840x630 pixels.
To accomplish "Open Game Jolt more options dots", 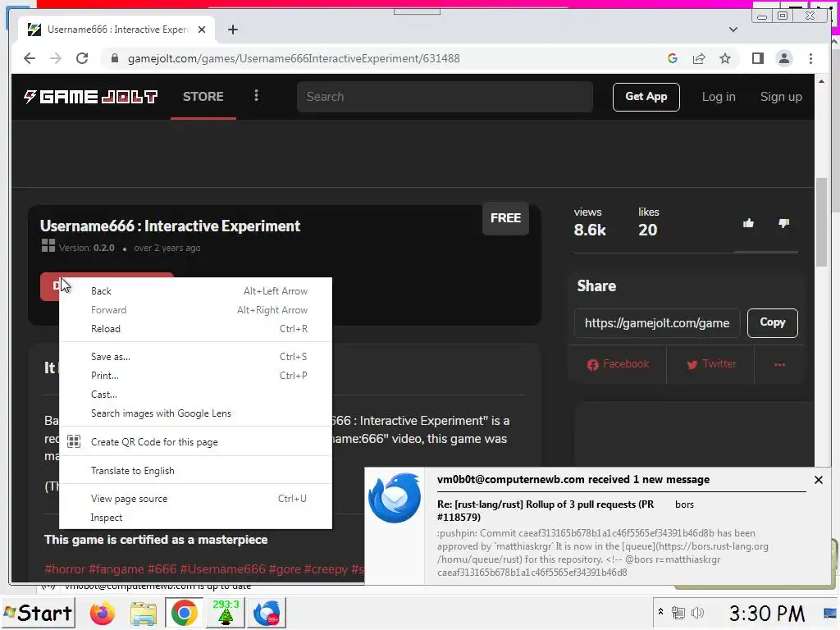I will (x=256, y=95).
